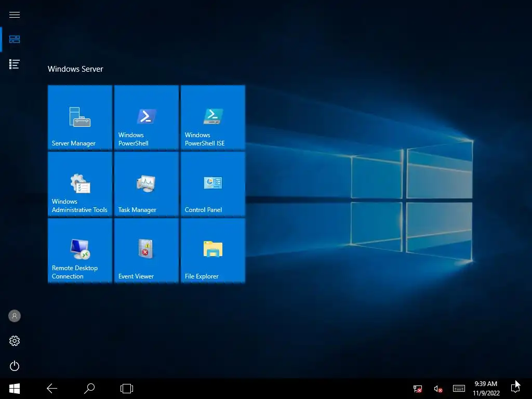Expand the hamburger menu in Start
The width and height of the screenshot is (532, 399).
coord(14,15)
